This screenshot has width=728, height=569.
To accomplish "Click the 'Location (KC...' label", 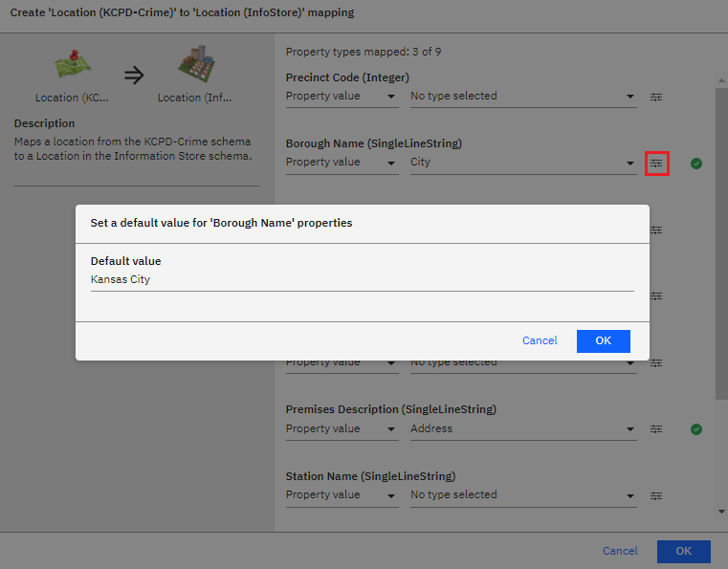I will tap(72, 98).
